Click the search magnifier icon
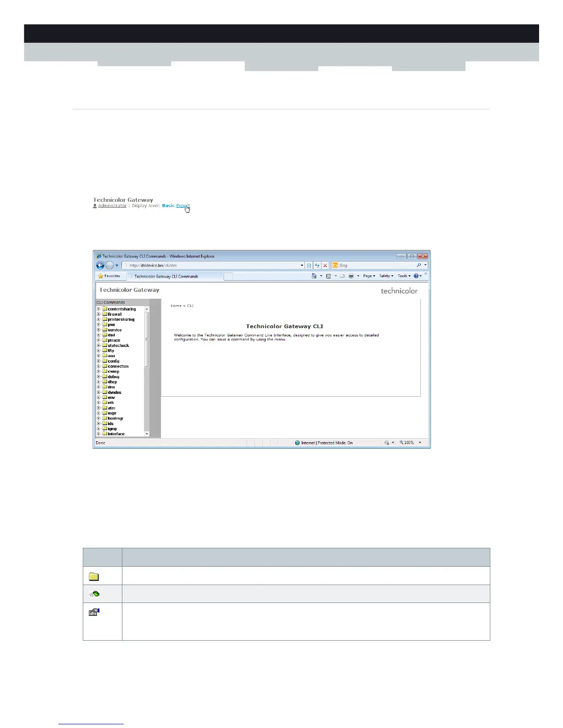 (x=419, y=265)
